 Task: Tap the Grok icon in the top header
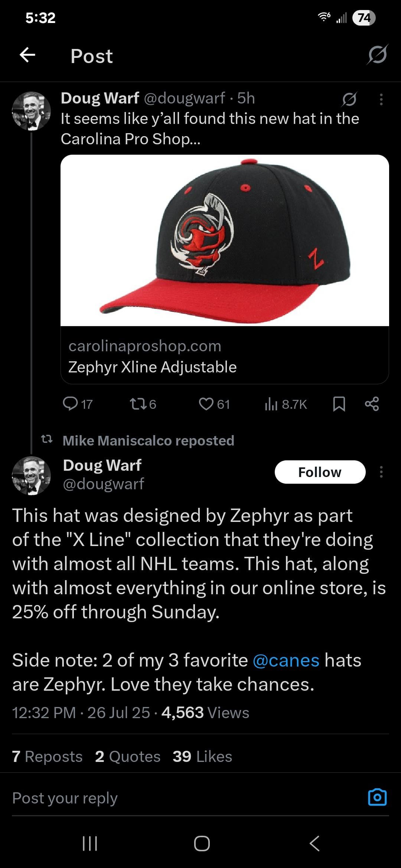377,55
